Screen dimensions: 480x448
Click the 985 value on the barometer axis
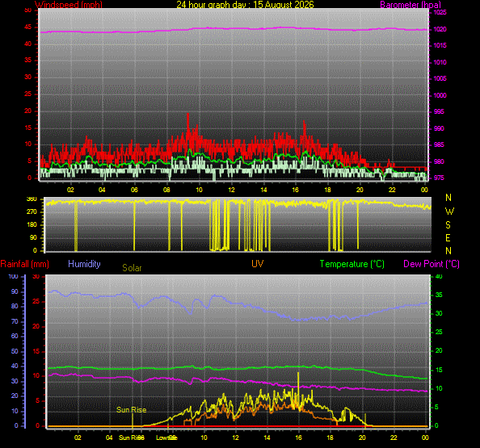pyautogui.click(x=439, y=144)
